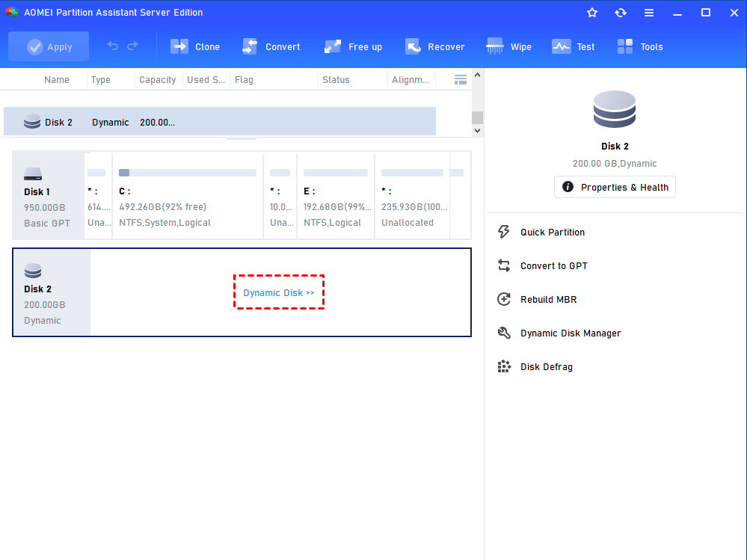Viewport: 747px width, 560px height.
Task: Sort by Capacity column header
Action: pyautogui.click(x=158, y=80)
